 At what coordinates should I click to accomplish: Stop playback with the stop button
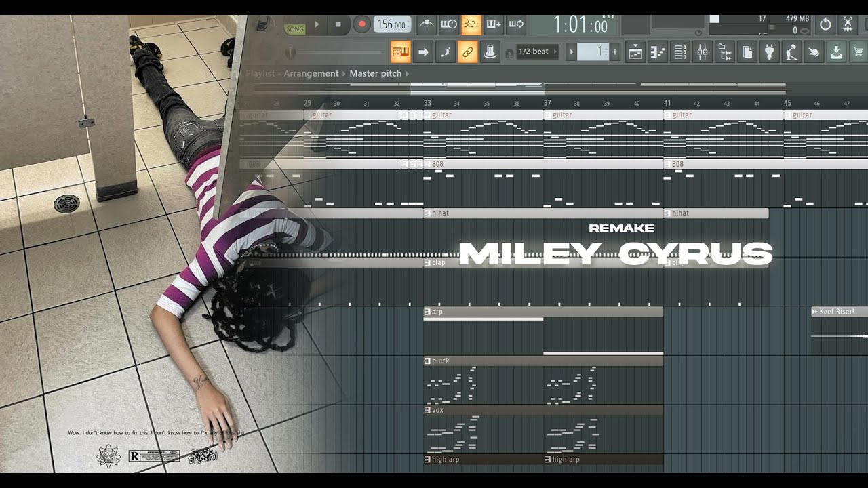tap(338, 25)
